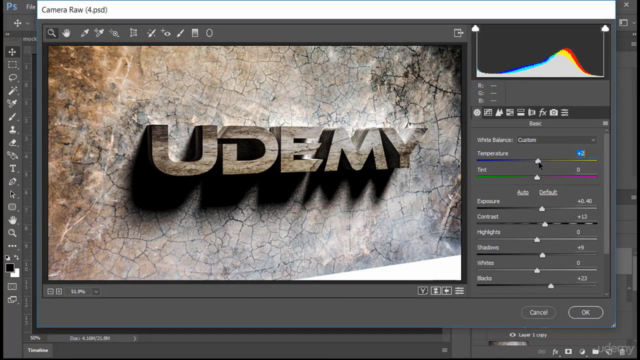640x360 pixels.
Task: Click the basic panel scroll-down arrow
Action: coord(607,294)
